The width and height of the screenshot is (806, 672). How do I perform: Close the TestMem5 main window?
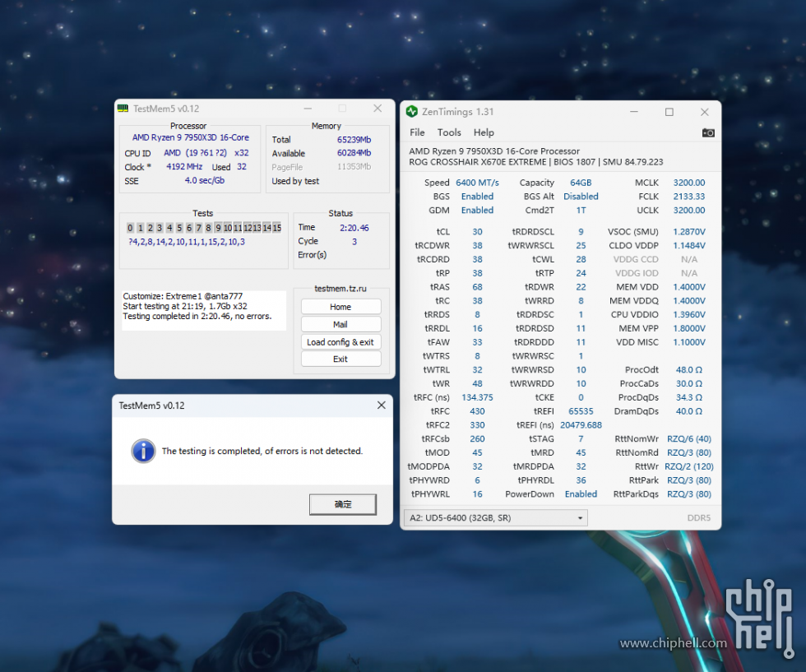click(x=378, y=108)
